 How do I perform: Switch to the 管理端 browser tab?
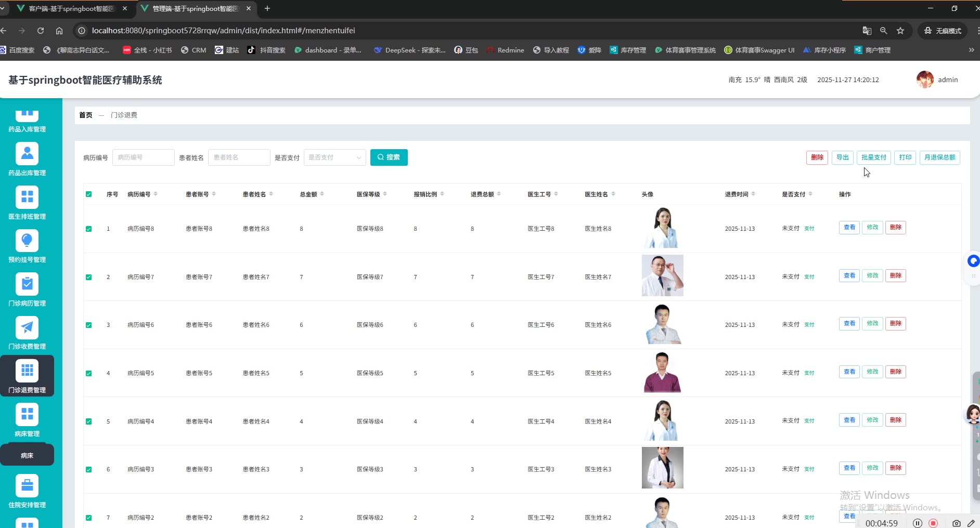pos(196,8)
